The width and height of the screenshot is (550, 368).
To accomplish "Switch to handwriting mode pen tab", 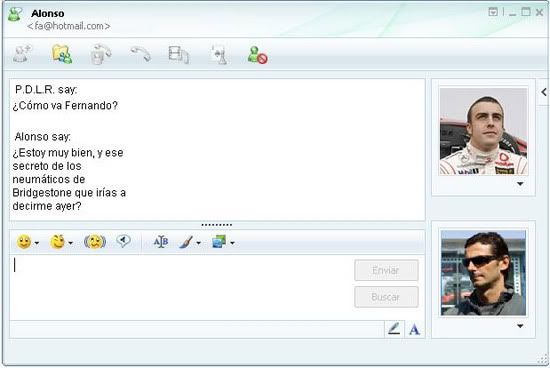I will pyautogui.click(x=394, y=329).
